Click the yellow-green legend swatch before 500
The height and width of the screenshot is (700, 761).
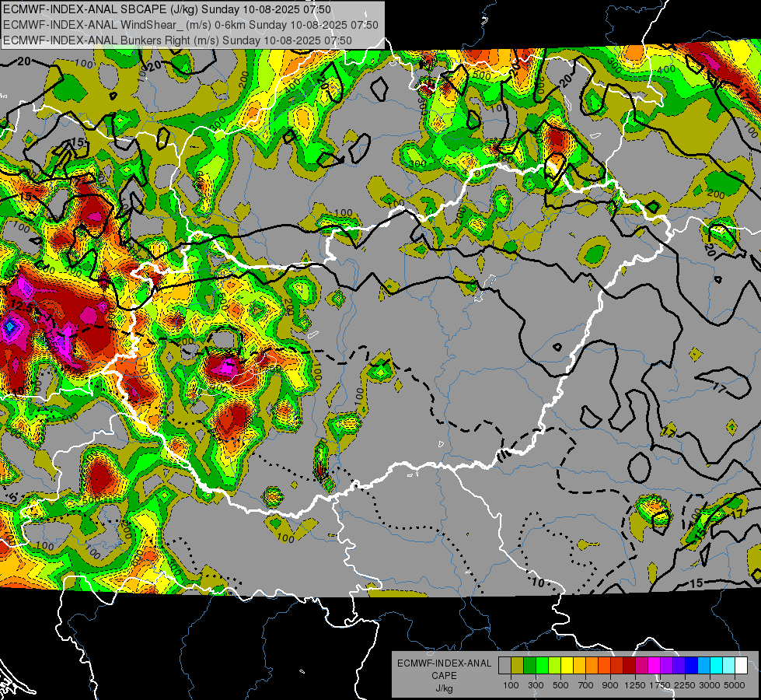(554, 665)
